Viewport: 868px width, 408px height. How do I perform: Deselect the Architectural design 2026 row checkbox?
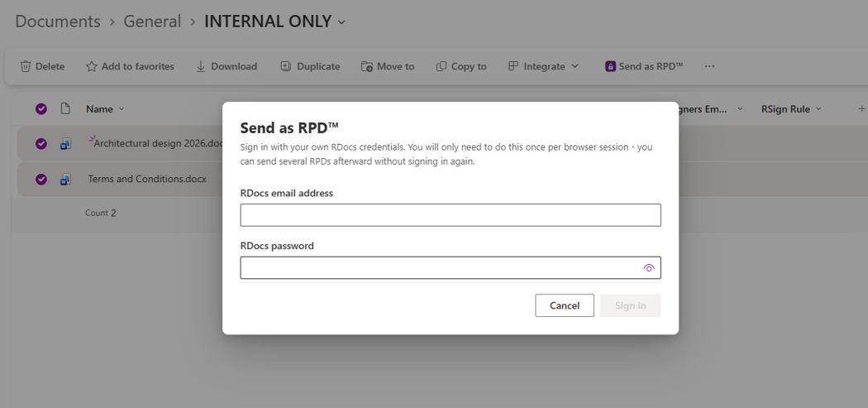pos(41,144)
